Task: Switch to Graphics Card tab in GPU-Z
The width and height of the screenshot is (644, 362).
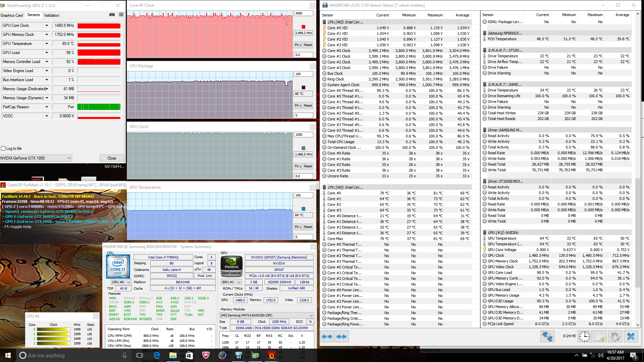Action: coord(12,15)
